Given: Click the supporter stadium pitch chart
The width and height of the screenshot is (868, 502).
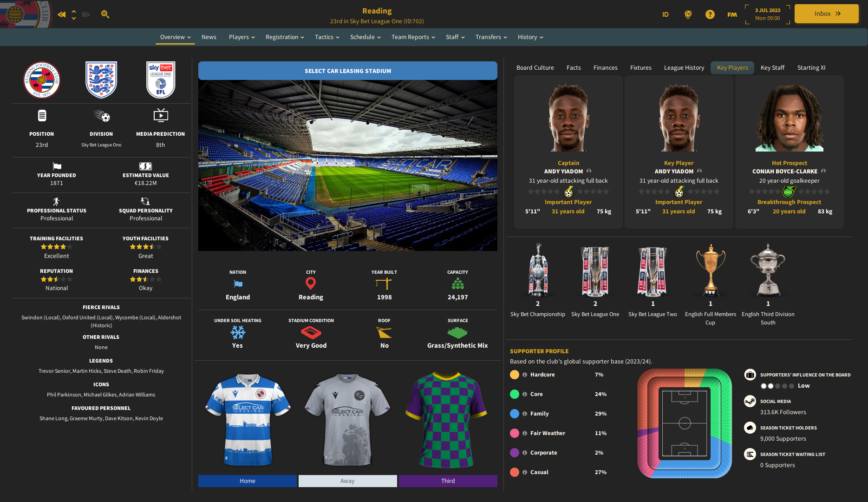Looking at the screenshot, I should (685, 423).
